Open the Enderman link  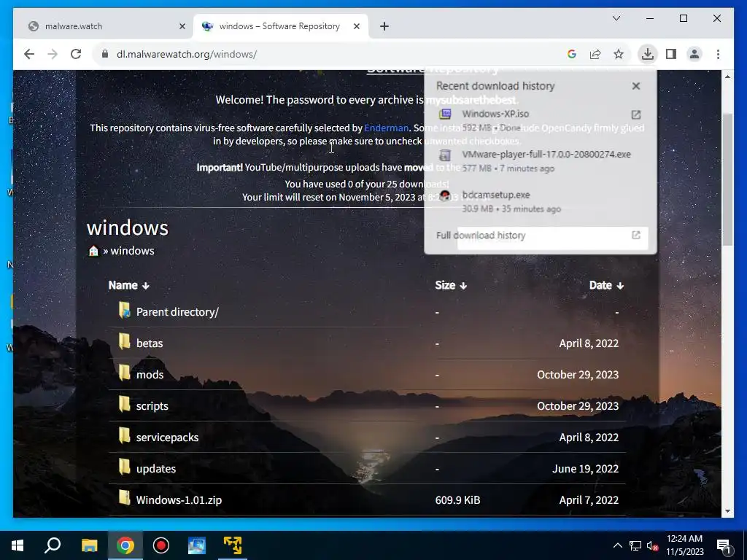pyautogui.click(x=387, y=128)
